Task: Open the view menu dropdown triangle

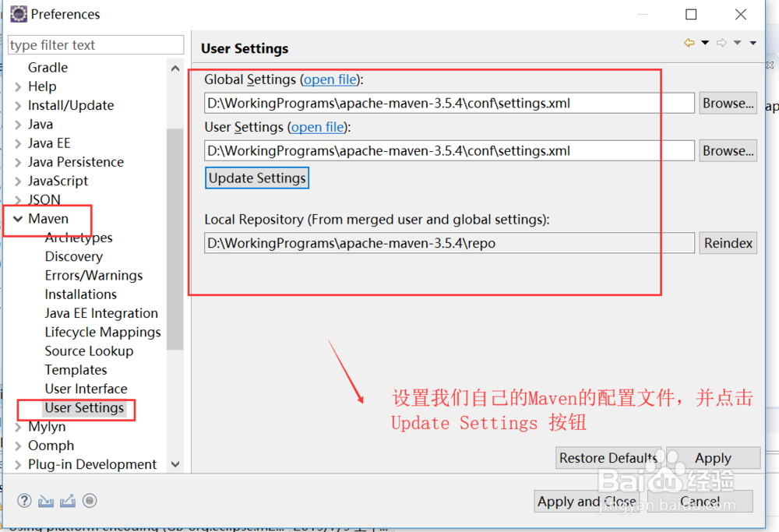Action: click(x=753, y=43)
